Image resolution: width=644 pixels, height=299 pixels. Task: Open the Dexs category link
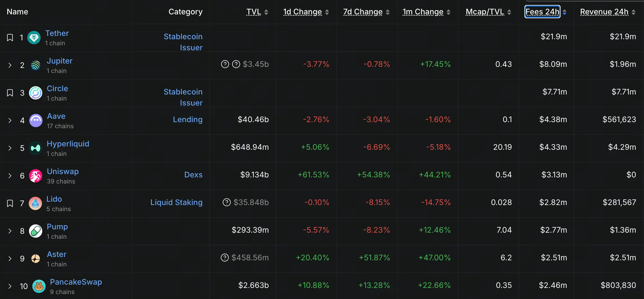pyautogui.click(x=193, y=175)
